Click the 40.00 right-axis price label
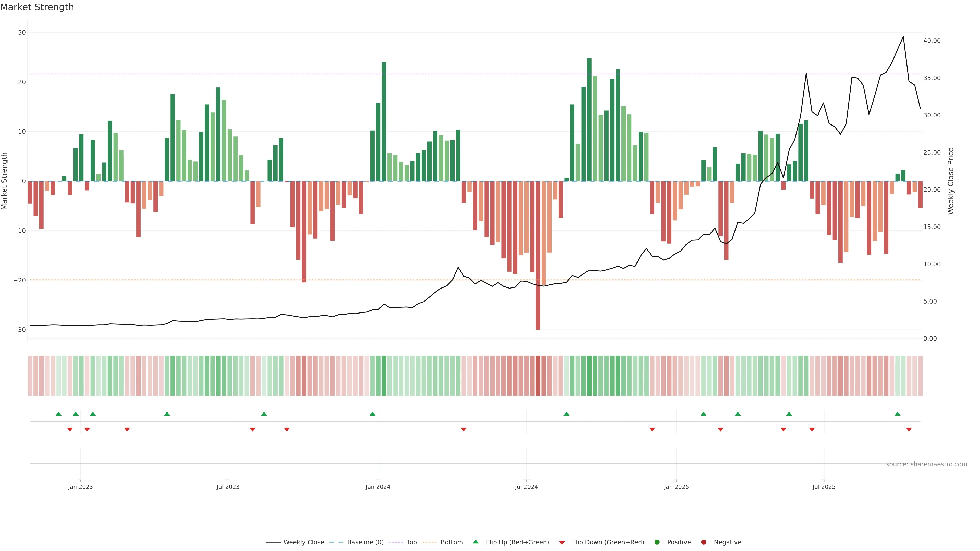The height and width of the screenshot is (551, 980). tap(932, 41)
